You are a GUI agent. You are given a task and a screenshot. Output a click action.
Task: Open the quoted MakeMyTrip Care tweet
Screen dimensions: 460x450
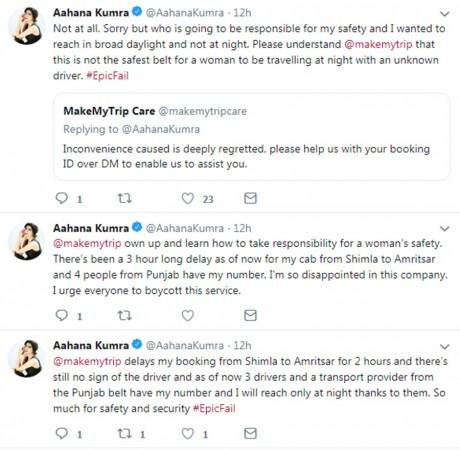[252, 137]
